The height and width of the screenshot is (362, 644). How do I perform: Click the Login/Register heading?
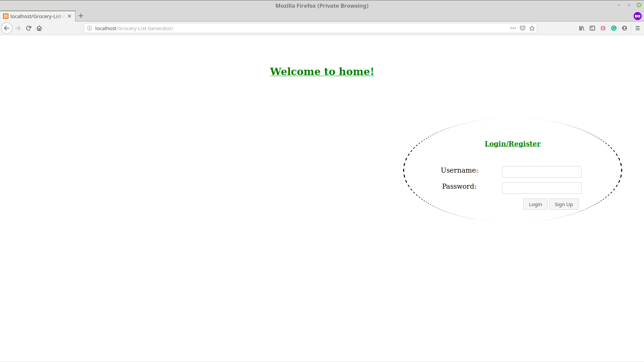[x=513, y=144]
